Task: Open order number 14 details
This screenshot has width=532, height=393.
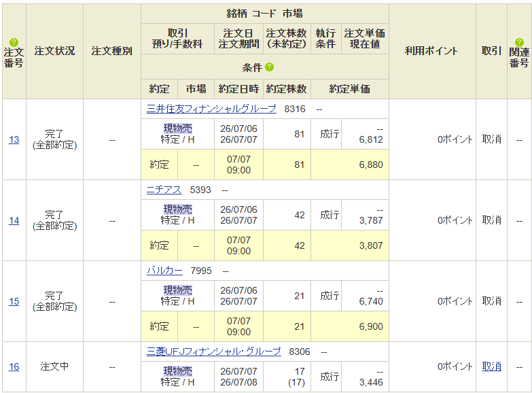Action: 14,220
